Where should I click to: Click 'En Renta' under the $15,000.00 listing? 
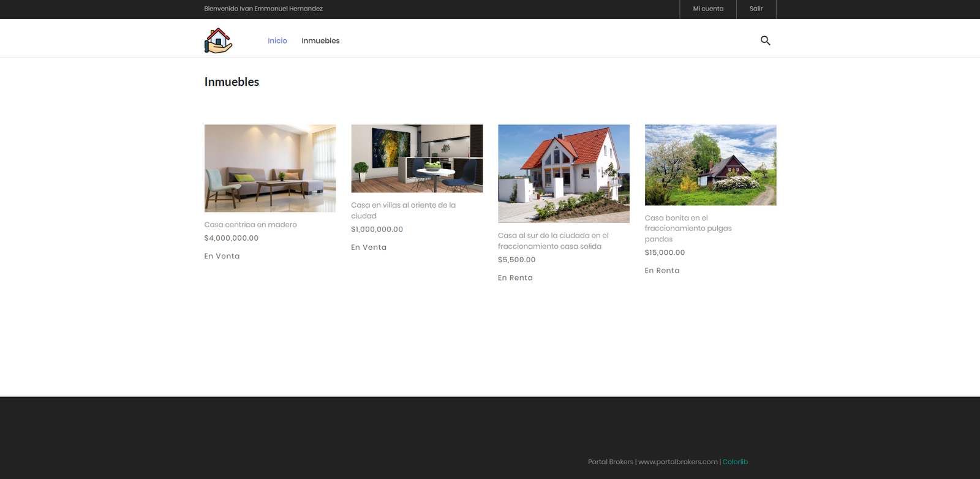(662, 271)
